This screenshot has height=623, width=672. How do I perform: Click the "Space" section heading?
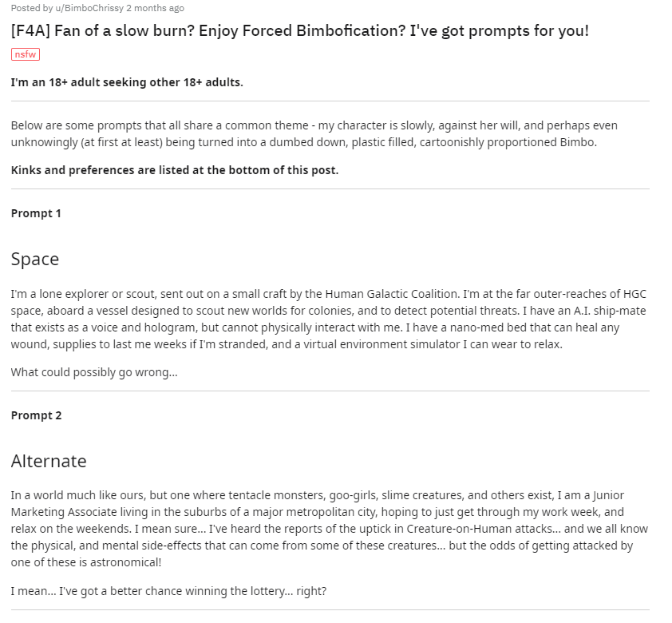click(35, 259)
